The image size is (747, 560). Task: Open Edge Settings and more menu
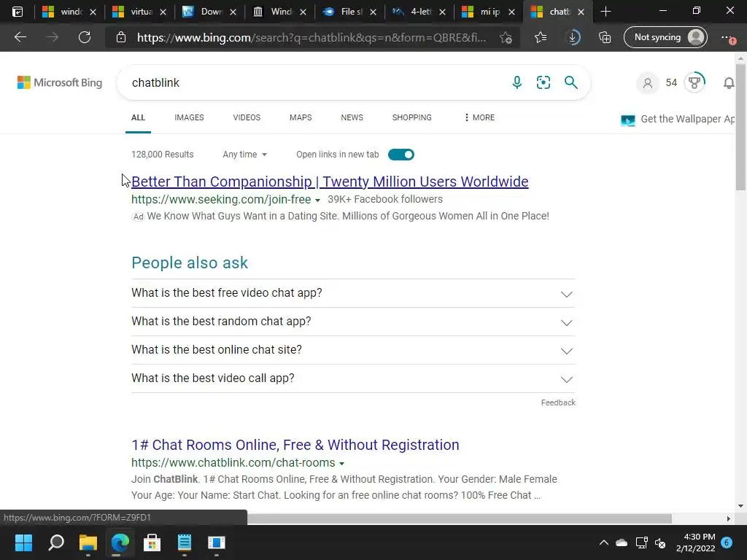[x=727, y=37]
